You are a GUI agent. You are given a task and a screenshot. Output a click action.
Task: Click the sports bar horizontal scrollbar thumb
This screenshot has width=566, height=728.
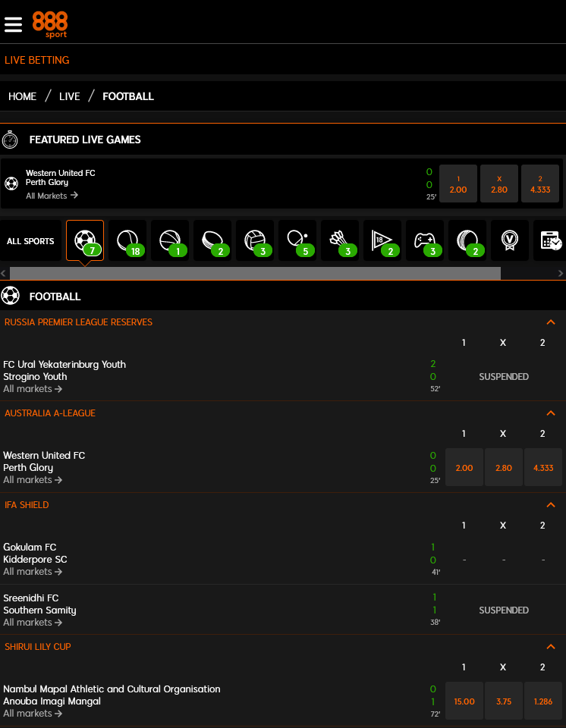coord(255,273)
